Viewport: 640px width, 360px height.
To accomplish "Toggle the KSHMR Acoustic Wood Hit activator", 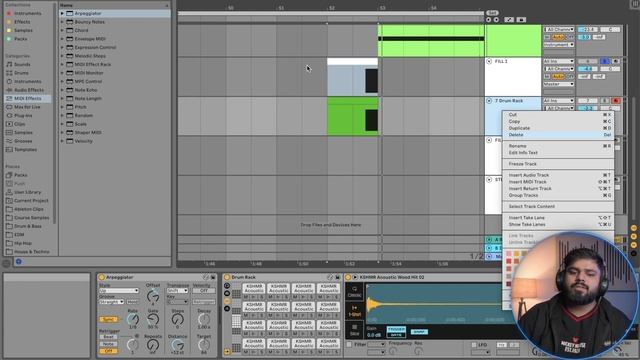I will pos(348,277).
